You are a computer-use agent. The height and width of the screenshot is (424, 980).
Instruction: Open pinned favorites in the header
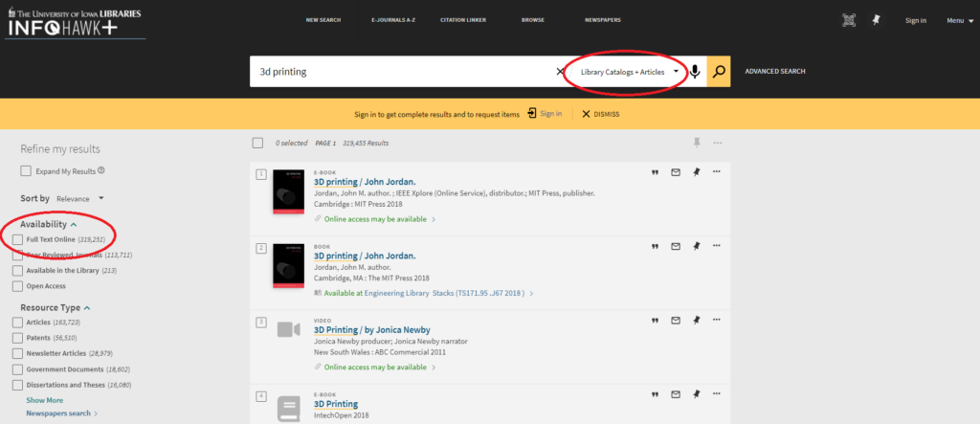[877, 20]
